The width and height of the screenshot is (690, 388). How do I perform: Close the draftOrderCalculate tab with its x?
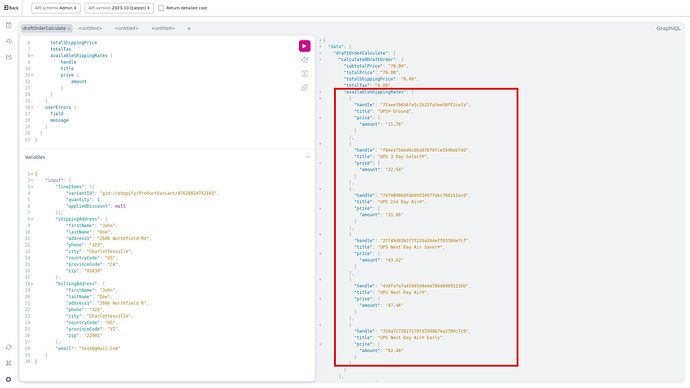click(69, 29)
